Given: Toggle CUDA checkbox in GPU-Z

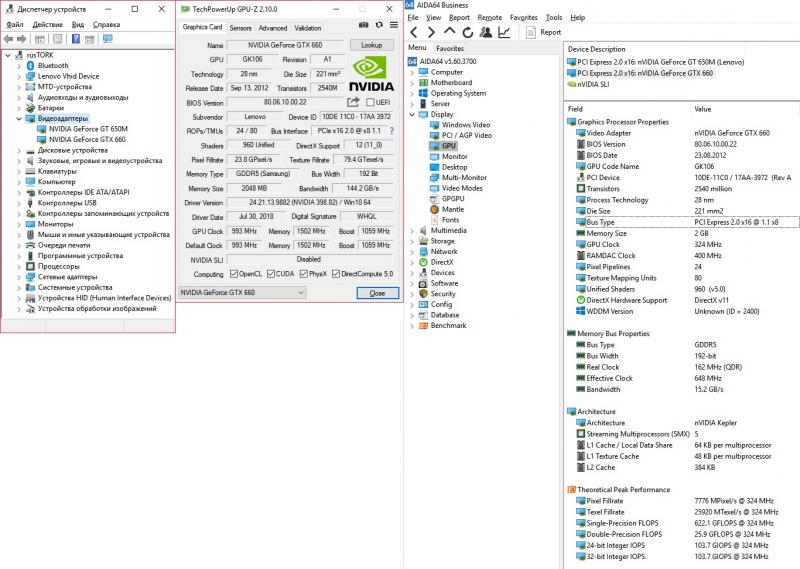Looking at the screenshot, I should point(270,274).
